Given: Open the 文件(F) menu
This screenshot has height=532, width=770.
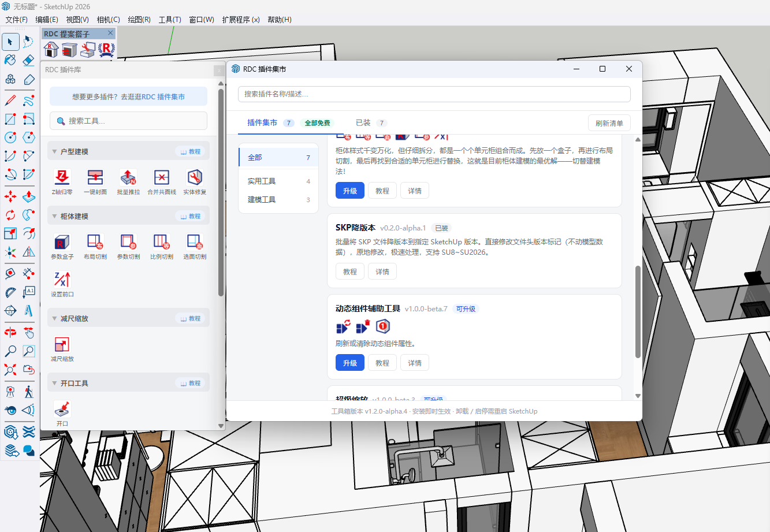Looking at the screenshot, I should [x=16, y=20].
